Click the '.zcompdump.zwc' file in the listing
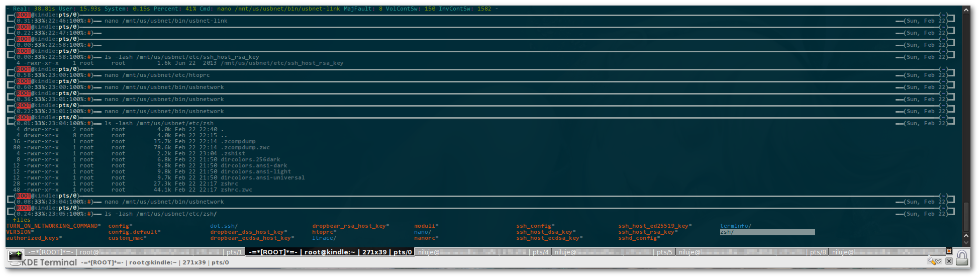980x278 pixels. coord(245,148)
